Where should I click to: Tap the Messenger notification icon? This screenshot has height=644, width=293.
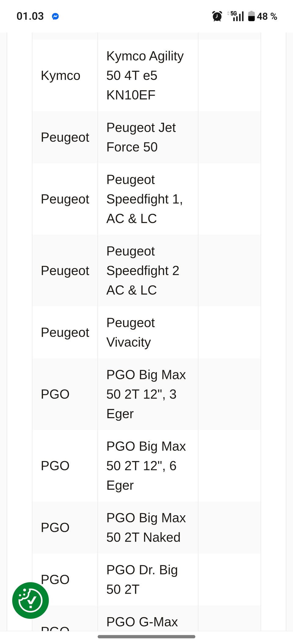(55, 16)
